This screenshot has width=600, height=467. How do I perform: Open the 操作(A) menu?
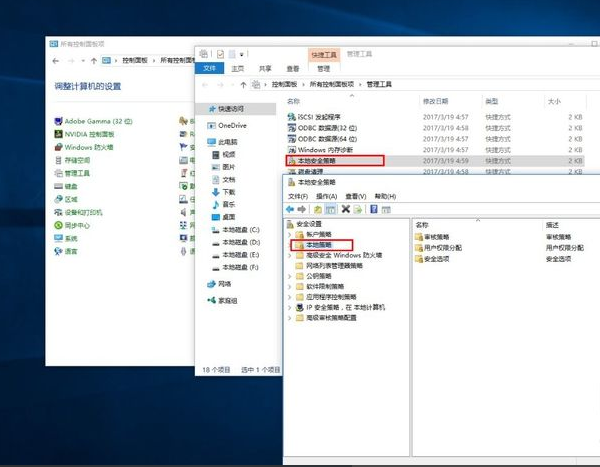coord(325,197)
